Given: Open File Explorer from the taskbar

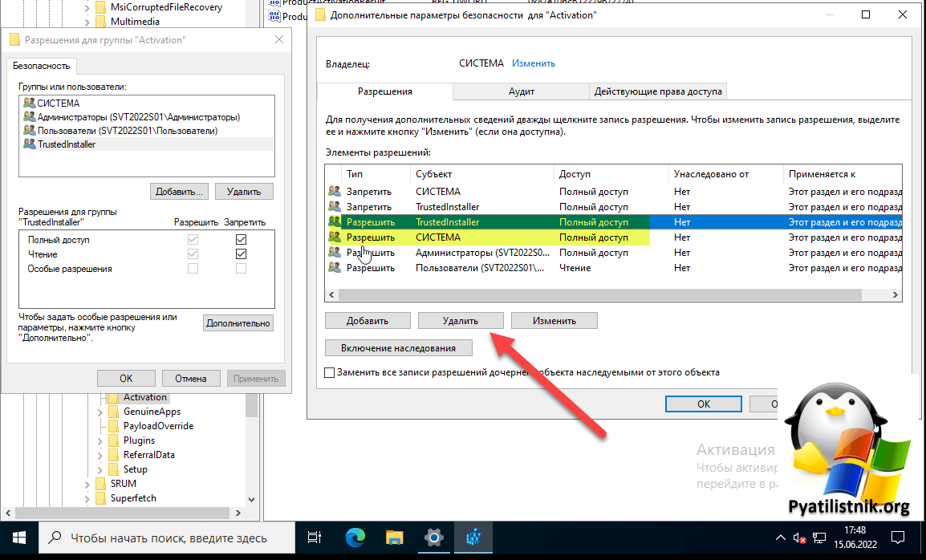Looking at the screenshot, I should tap(394, 538).
